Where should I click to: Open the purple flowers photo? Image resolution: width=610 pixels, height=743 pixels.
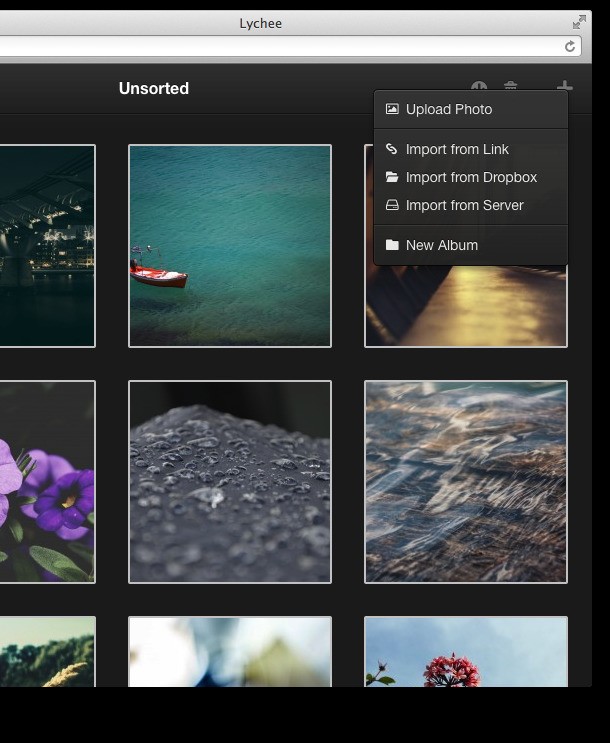pyautogui.click(x=47, y=482)
